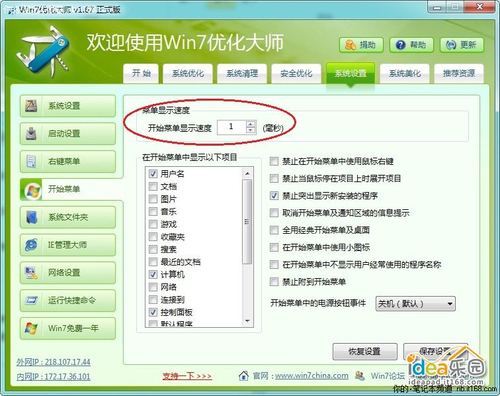Open 运行快捷命令 icon
The image size is (500, 396).
[x=31, y=300]
